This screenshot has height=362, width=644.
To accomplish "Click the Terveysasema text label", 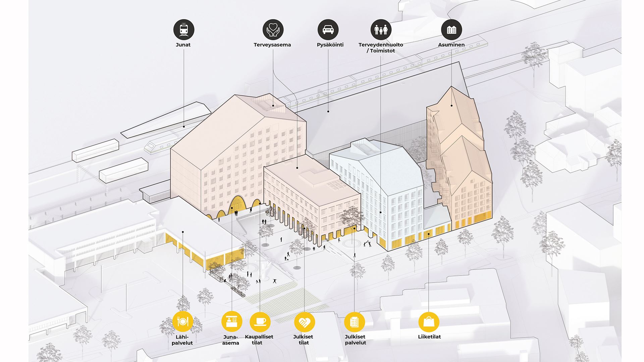I will [x=272, y=45].
